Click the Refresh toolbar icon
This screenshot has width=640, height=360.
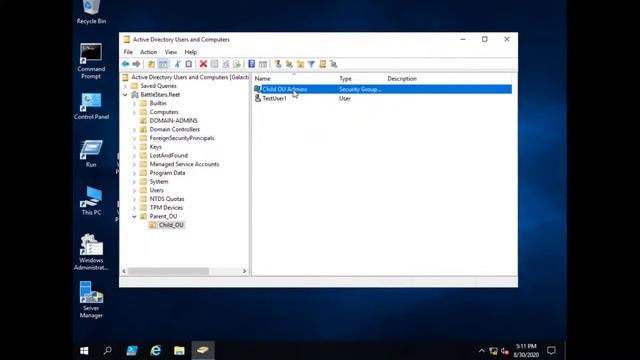coord(226,64)
